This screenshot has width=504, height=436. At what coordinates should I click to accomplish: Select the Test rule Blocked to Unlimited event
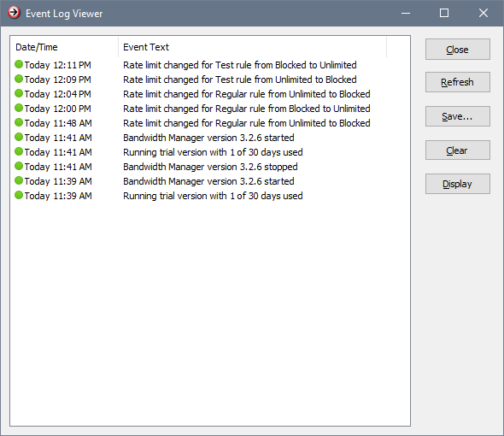tap(240, 65)
